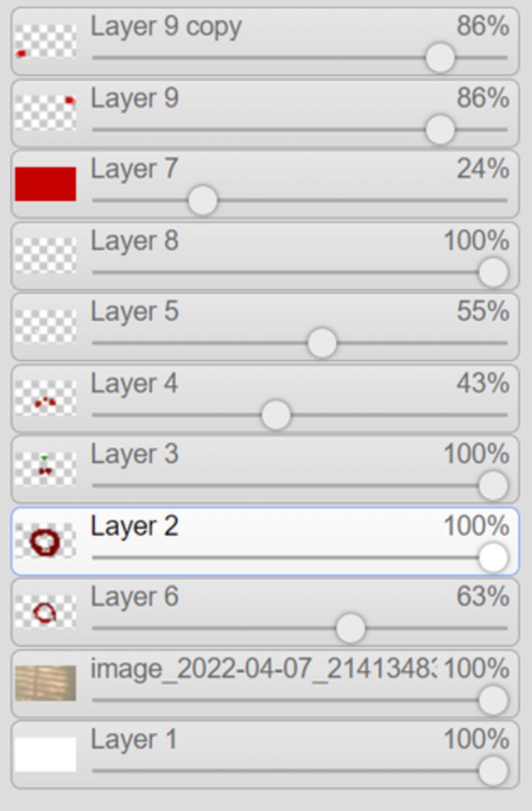
Task: Click Layer 4 opacity slider handle
Action: [x=276, y=415]
